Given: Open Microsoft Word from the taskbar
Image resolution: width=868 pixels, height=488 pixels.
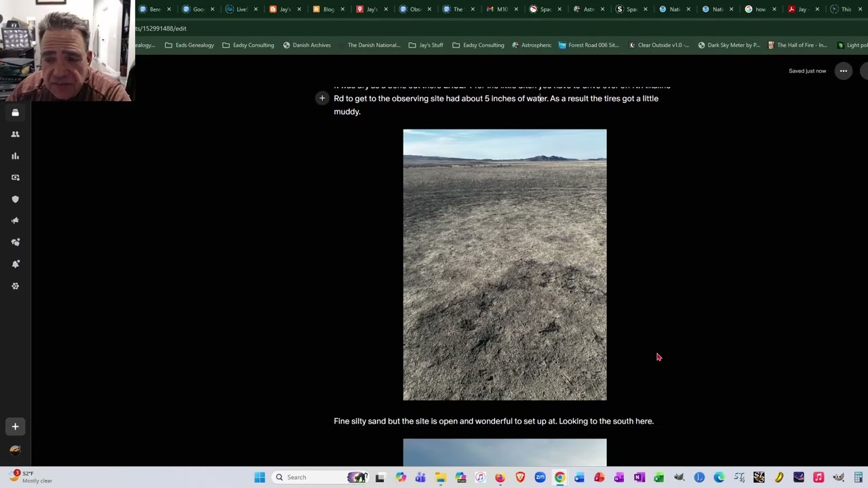Looking at the screenshot, I should coord(579,477).
